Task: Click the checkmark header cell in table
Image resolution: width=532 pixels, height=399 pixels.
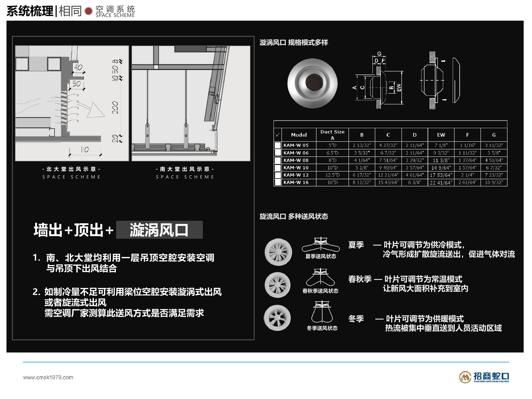Action: click(277, 135)
